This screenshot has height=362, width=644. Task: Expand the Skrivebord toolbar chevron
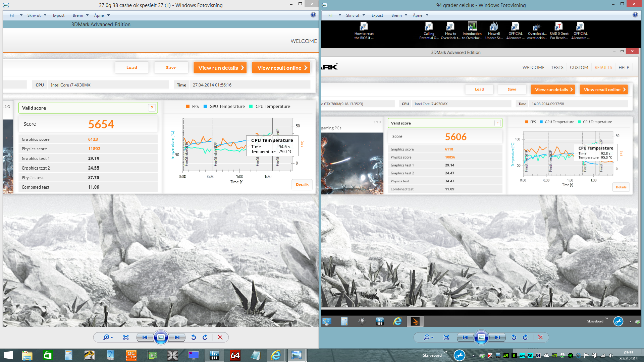coord(445,352)
